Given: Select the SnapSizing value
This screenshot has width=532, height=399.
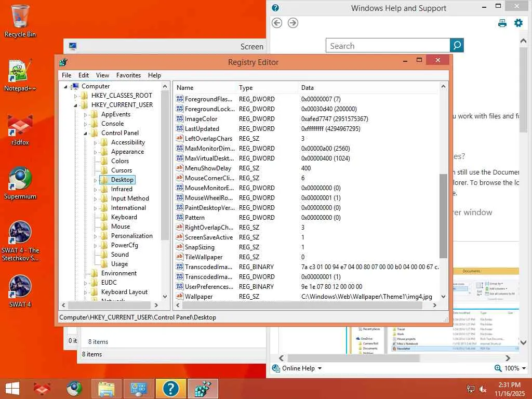Looking at the screenshot, I should point(199,247).
